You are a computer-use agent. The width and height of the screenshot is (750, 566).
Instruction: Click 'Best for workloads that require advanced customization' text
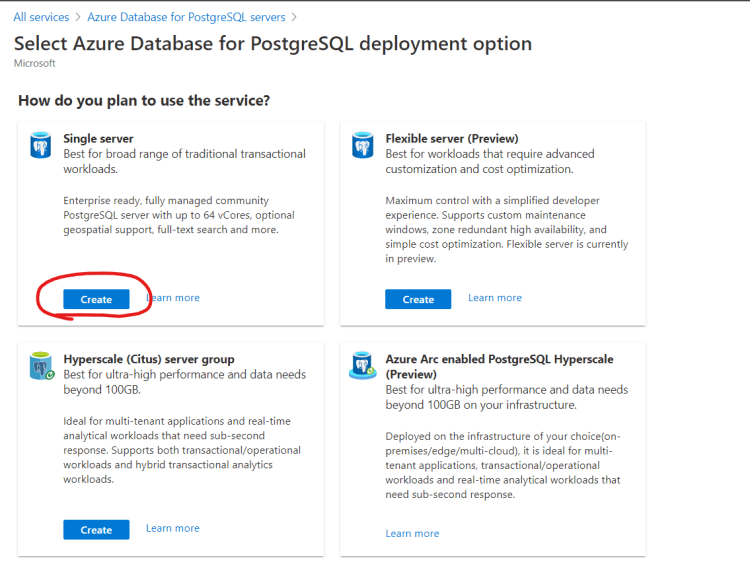click(490, 161)
